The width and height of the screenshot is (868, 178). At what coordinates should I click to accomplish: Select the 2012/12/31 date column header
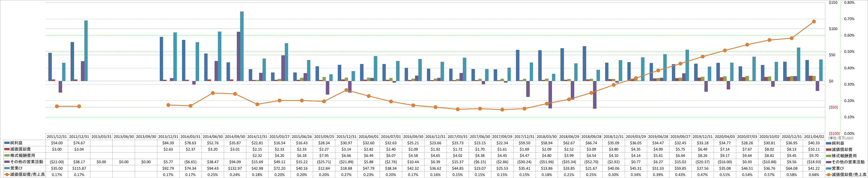[x=79, y=137]
